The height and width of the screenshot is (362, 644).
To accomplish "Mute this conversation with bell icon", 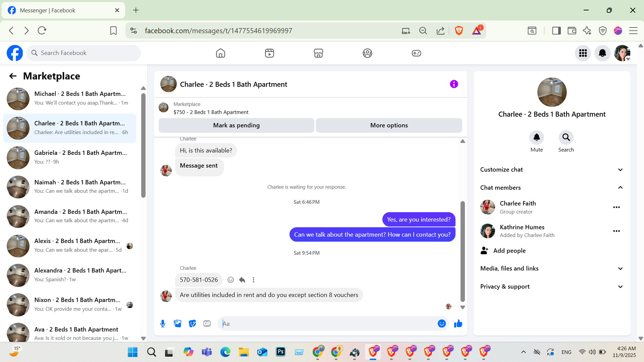I will [x=536, y=137].
